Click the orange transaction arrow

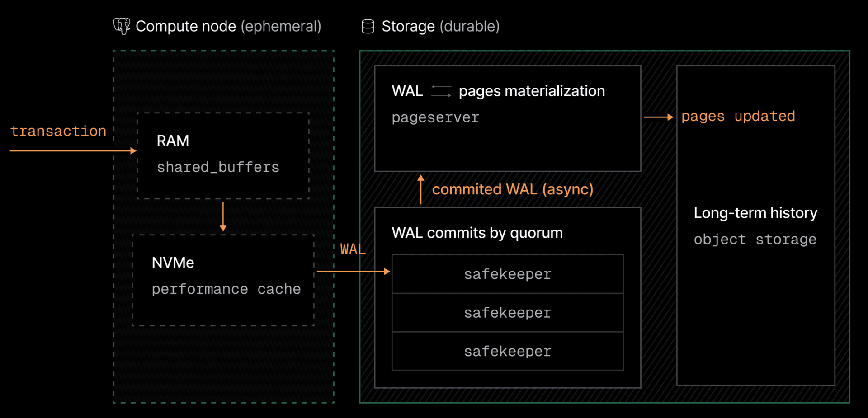72,150
